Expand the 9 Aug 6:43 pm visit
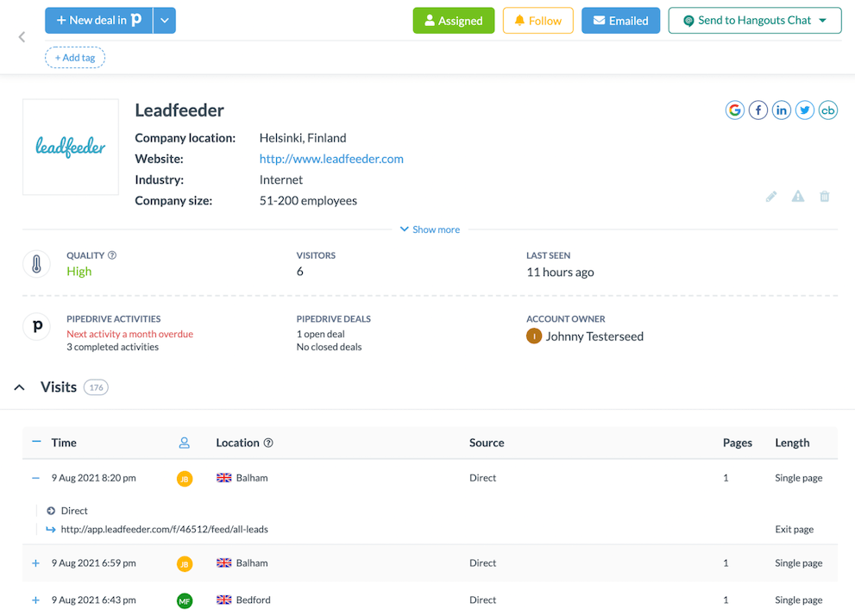Image resolution: width=855 pixels, height=616 pixels. tap(35, 600)
